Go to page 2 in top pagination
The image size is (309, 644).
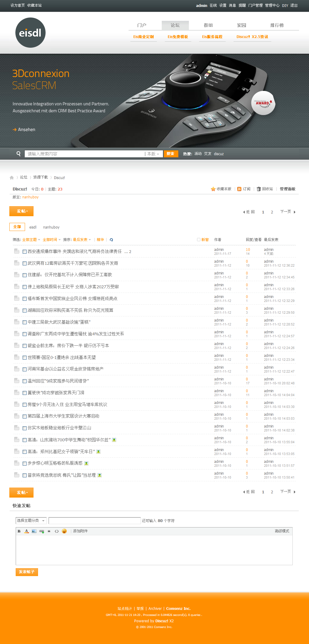(x=272, y=212)
